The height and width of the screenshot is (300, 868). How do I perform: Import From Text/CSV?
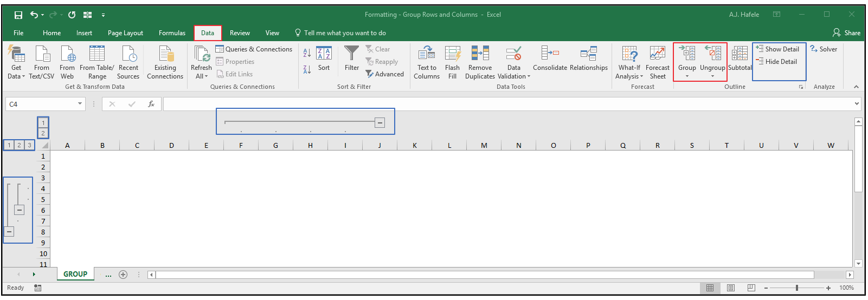(42, 62)
